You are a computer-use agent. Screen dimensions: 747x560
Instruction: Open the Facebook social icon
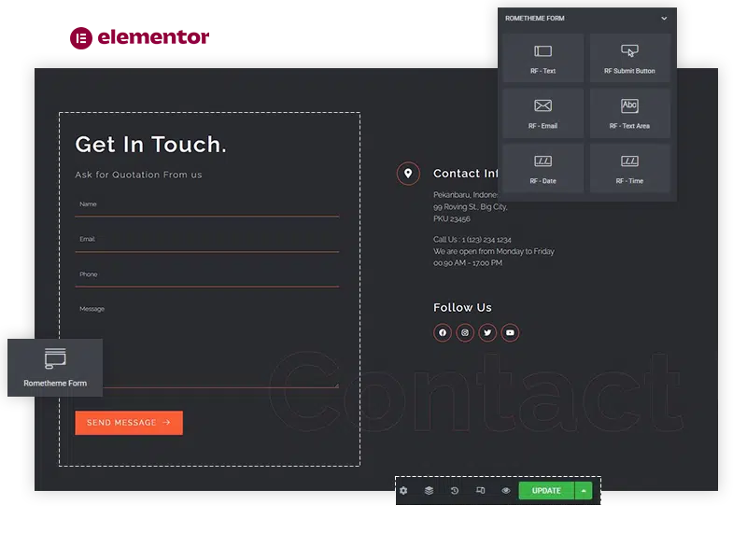click(443, 332)
